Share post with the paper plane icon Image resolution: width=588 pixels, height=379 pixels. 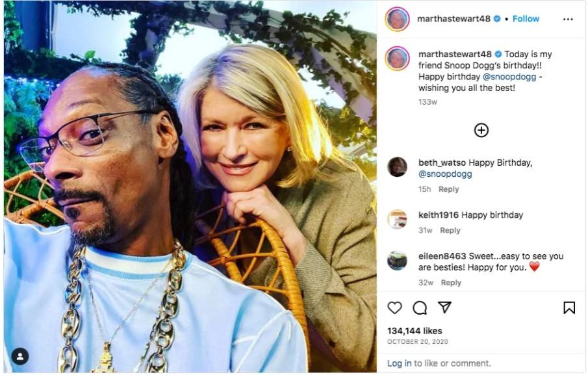click(x=444, y=307)
